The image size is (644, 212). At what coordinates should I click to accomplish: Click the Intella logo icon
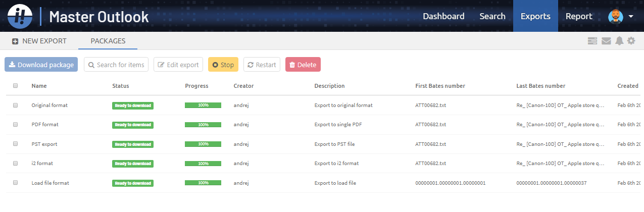point(20,16)
